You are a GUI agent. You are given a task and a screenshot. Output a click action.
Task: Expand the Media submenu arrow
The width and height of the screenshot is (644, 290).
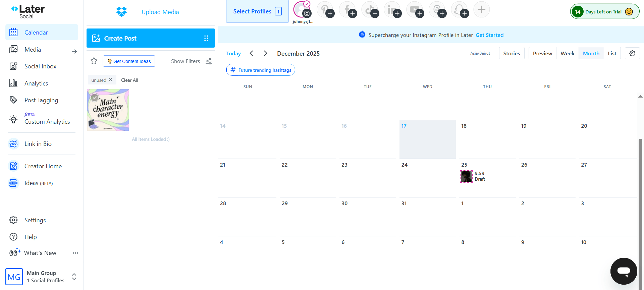pyautogui.click(x=74, y=51)
